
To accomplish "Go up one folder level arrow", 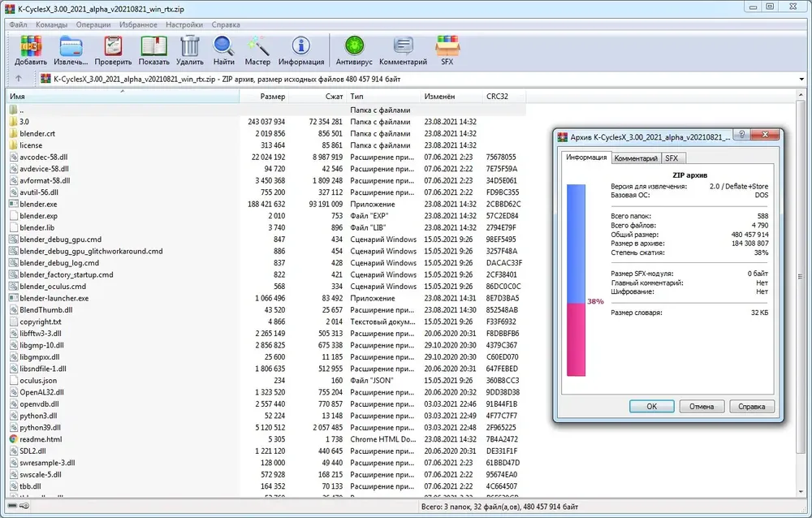I will tap(19, 79).
